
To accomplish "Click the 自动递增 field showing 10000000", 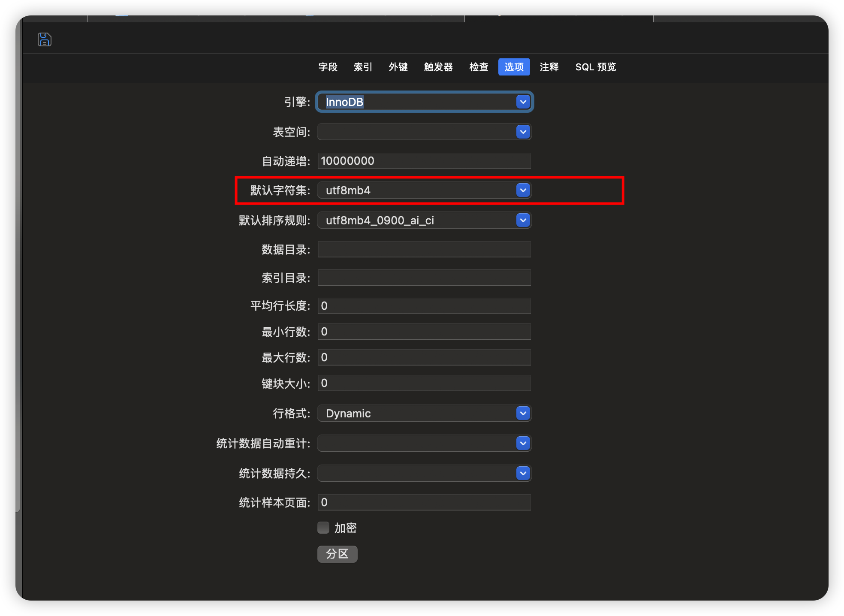I will click(424, 161).
